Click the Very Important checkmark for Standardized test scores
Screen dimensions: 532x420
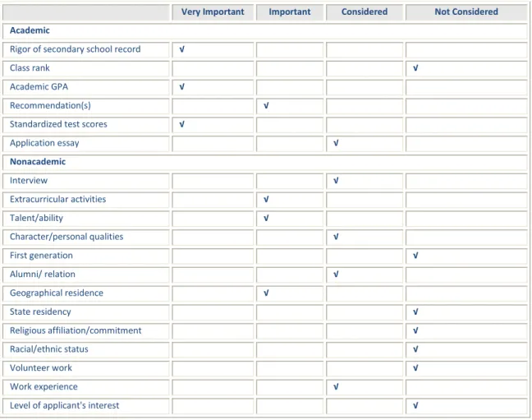point(182,124)
